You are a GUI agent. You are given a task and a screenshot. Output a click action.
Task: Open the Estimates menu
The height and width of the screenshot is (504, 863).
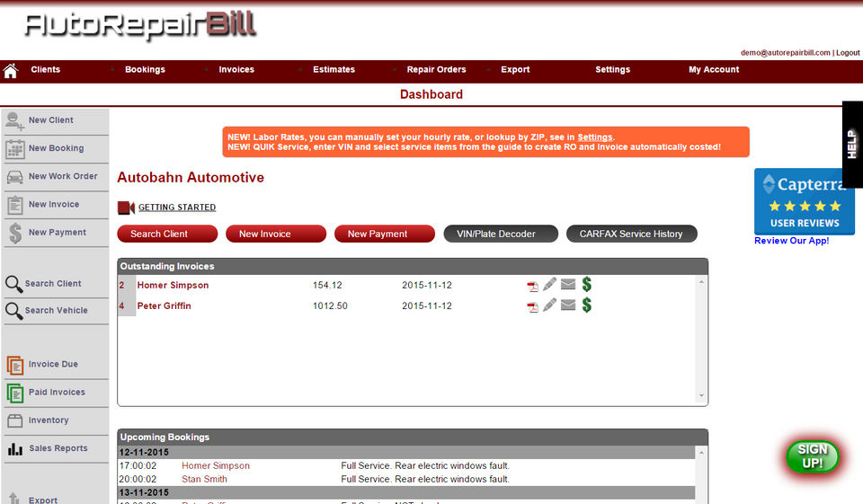(334, 69)
